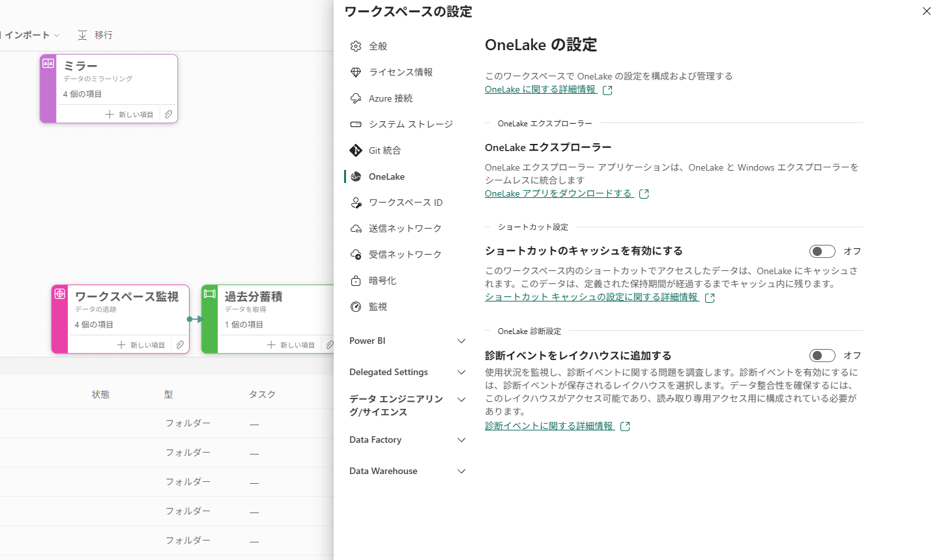
Task: Click the Git 統合 icon
Action: click(x=356, y=150)
